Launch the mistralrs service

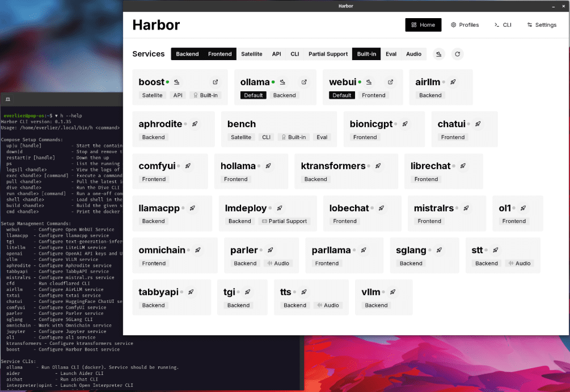466,208
